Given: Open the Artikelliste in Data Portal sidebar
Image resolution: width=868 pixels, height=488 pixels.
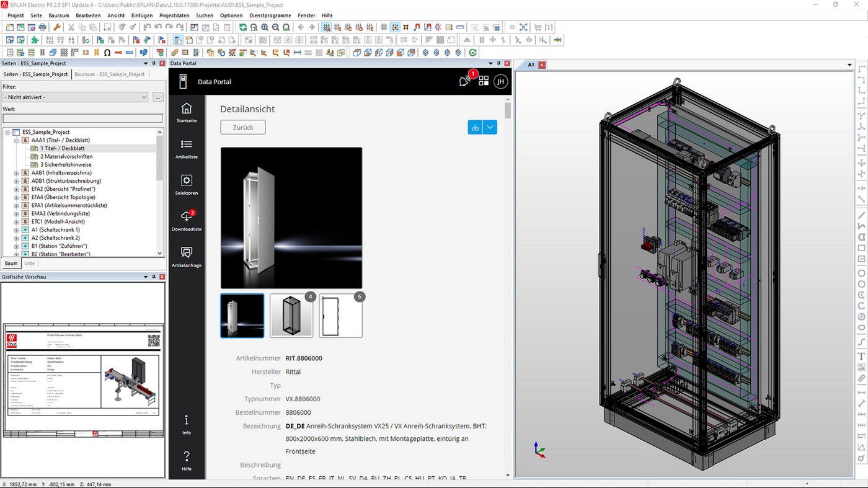Looking at the screenshot, I should point(186,149).
